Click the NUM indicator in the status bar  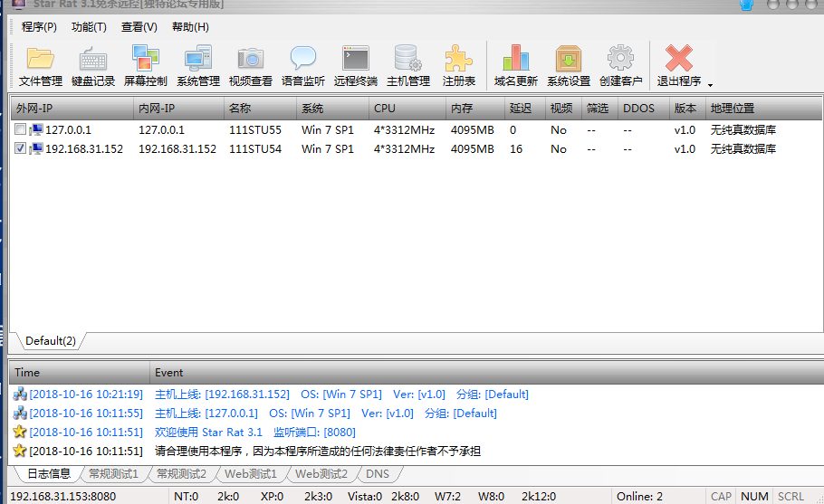point(754,496)
